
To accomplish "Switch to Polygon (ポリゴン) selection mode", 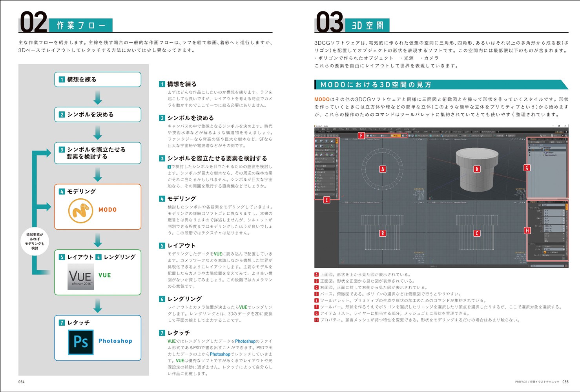I will pyautogui.click(x=396, y=136).
